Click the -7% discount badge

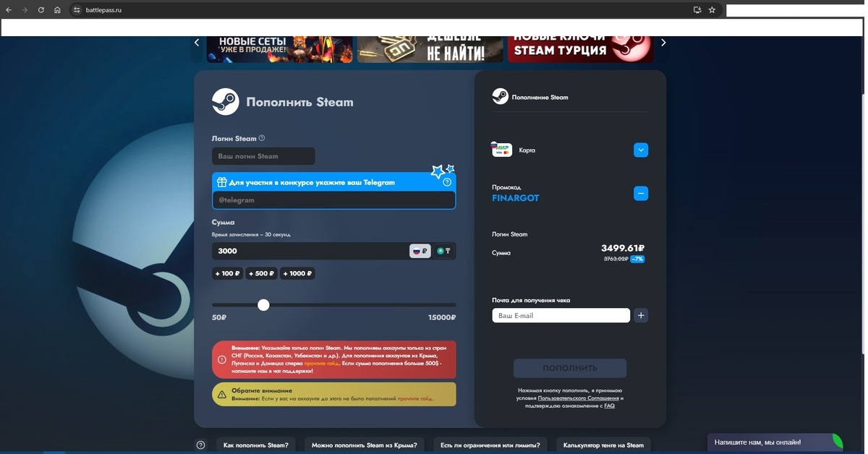coord(637,259)
